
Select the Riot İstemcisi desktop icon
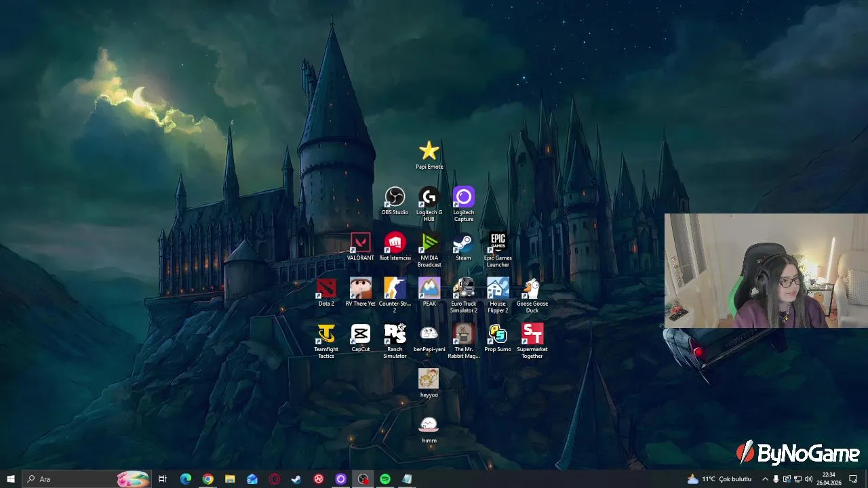point(395,247)
